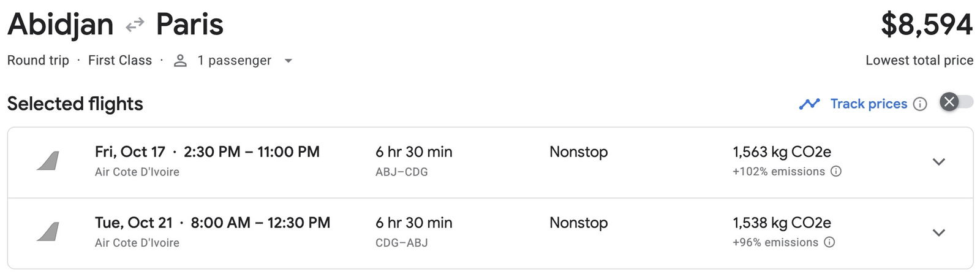
Task: Expand the Tue, Oct 21 flight details
Action: click(939, 232)
